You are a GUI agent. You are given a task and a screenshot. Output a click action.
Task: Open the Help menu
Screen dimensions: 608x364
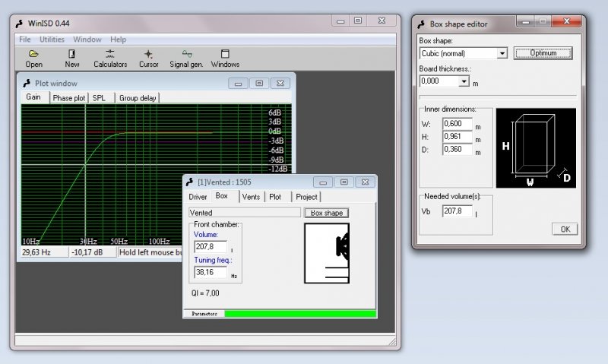(x=119, y=40)
